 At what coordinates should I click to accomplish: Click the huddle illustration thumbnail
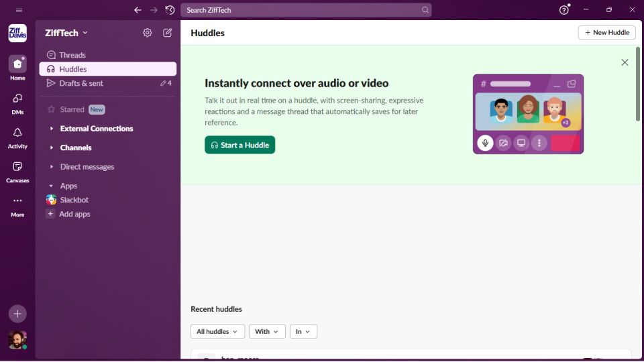pos(528,114)
